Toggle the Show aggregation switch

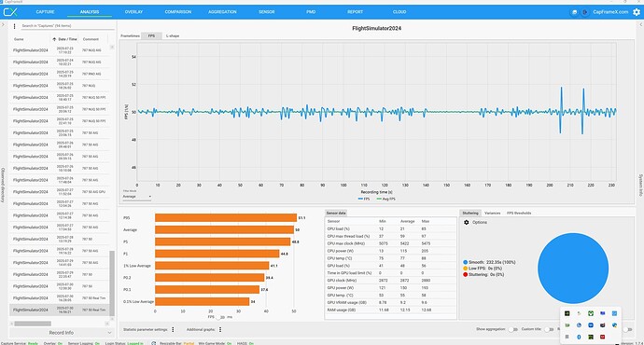pyautogui.click(x=512, y=329)
